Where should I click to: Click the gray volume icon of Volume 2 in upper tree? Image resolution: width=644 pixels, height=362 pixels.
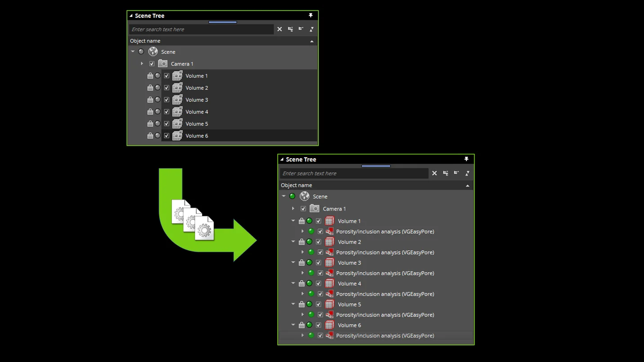click(178, 88)
